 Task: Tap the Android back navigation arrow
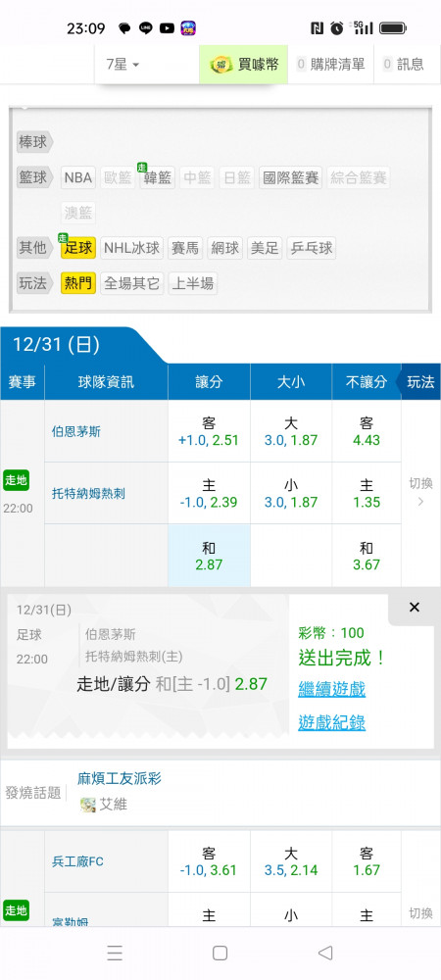[x=324, y=953]
